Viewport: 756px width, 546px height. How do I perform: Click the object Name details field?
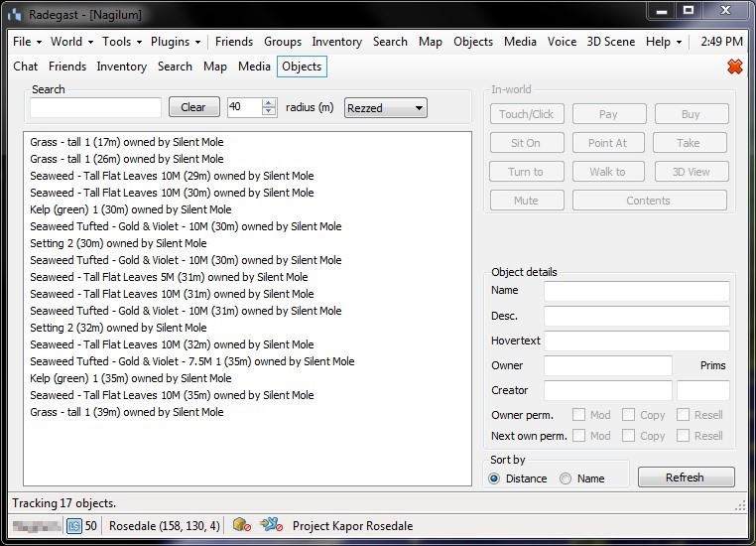636,291
